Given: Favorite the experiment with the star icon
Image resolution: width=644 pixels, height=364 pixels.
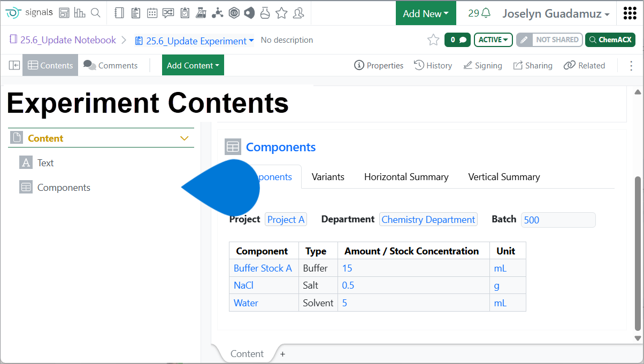Looking at the screenshot, I should (433, 40).
